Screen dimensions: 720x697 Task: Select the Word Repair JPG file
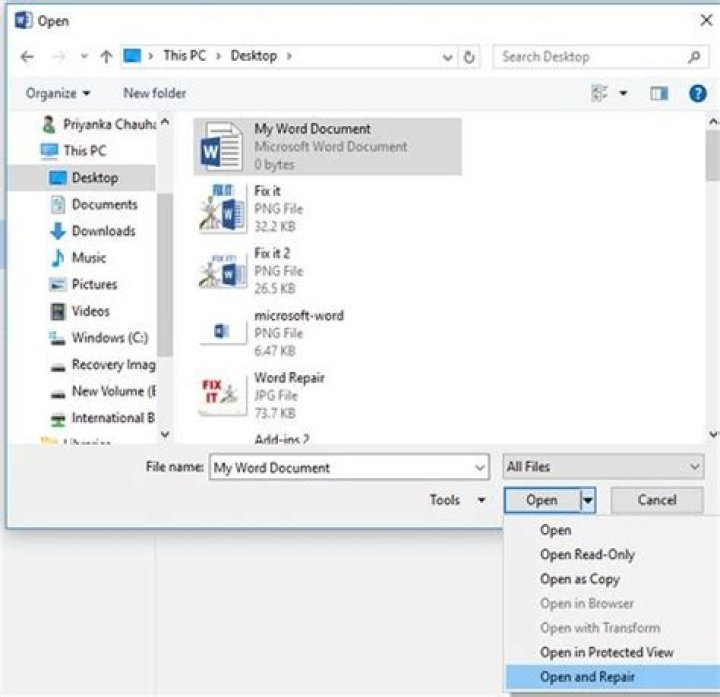262,395
